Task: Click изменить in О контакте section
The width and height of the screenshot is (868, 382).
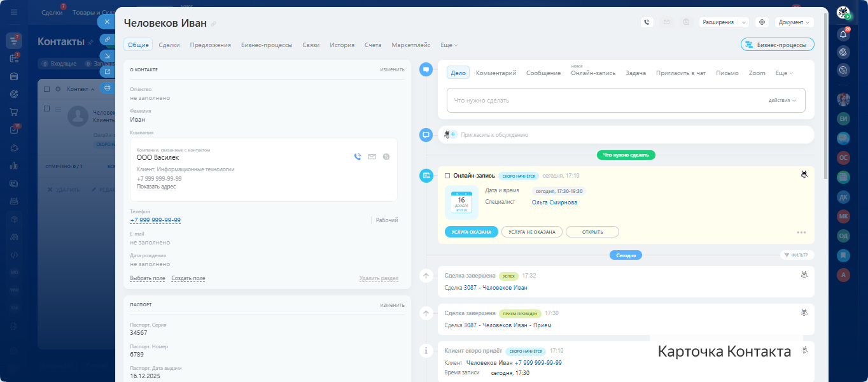Action: click(x=392, y=69)
